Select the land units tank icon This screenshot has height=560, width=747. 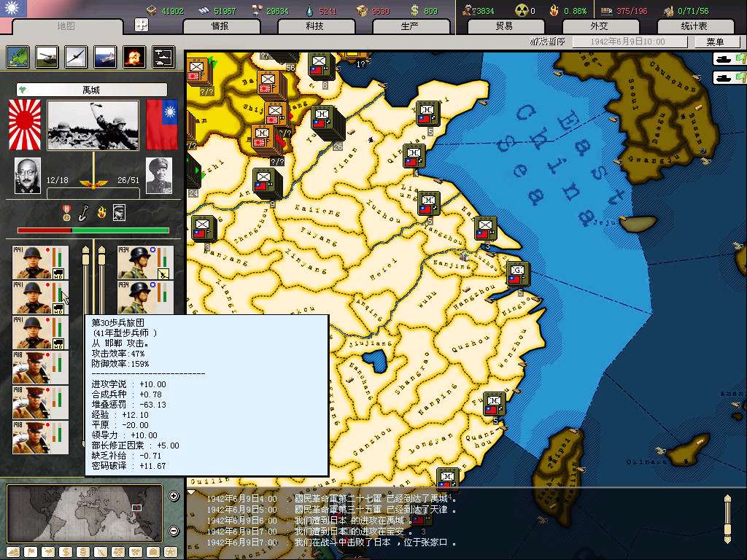click(x=47, y=57)
